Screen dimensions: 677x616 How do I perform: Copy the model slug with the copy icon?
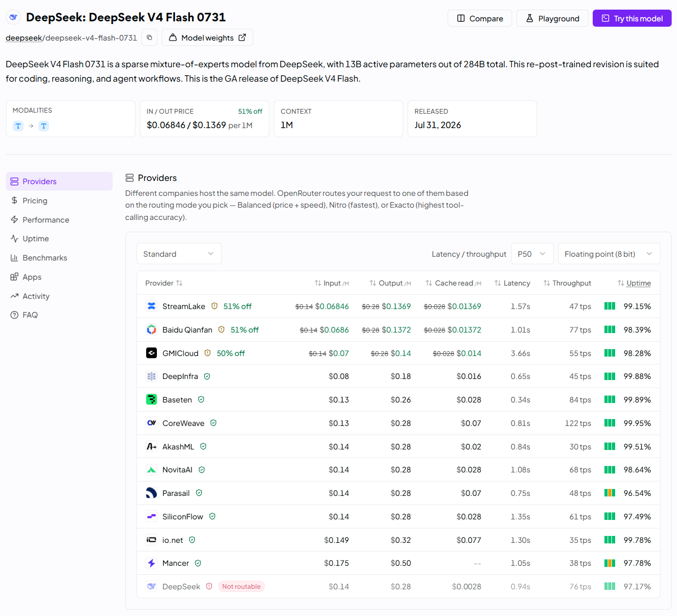pos(149,37)
